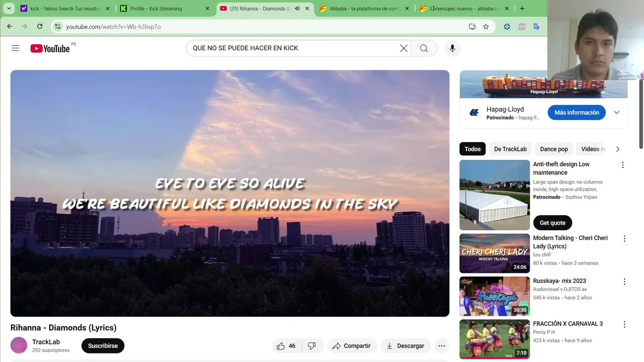Switch to Profile - Kick Streaming tab
Image resolution: width=644 pixels, height=362 pixels.
(x=164, y=9)
